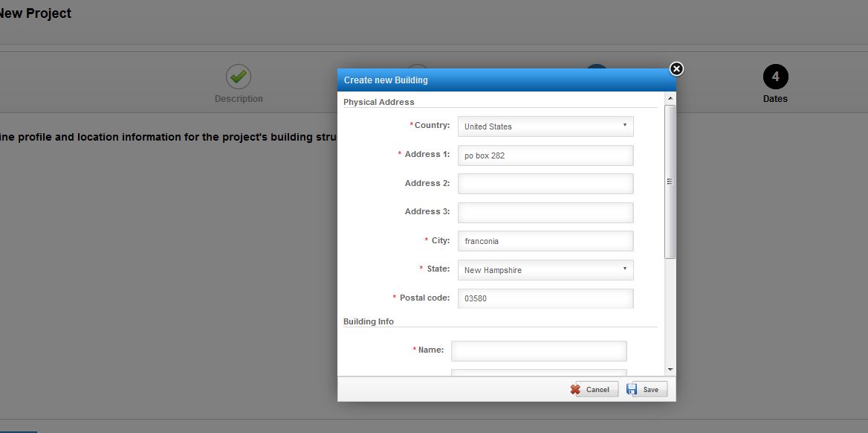This screenshot has width=868, height=433.
Task: Click the Address 1 field
Action: [545, 155]
